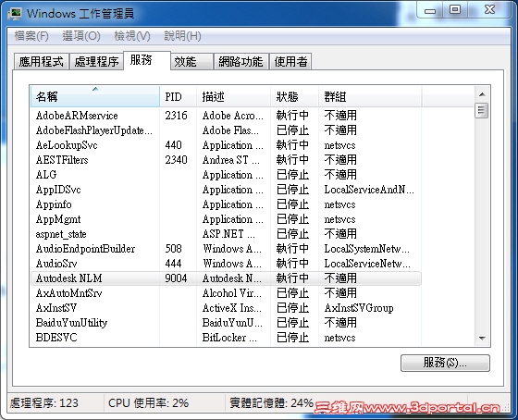Switch to the 效能 tab

pyautogui.click(x=191, y=61)
